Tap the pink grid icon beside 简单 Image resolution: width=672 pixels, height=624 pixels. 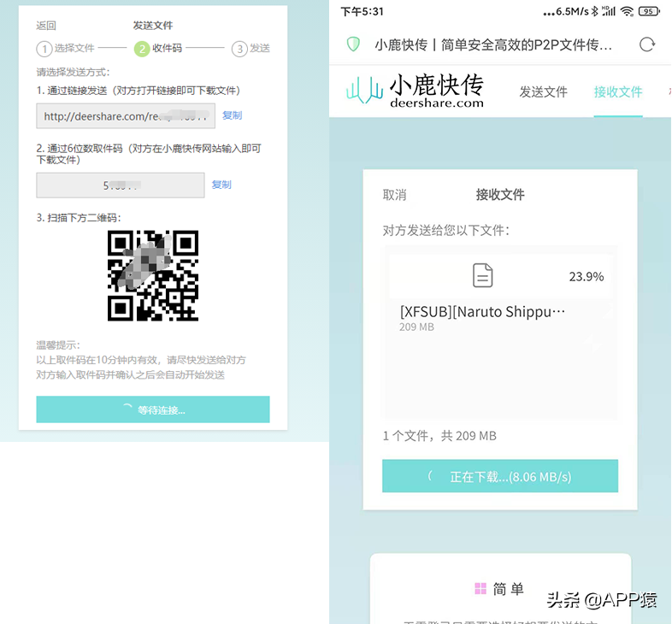point(480,588)
